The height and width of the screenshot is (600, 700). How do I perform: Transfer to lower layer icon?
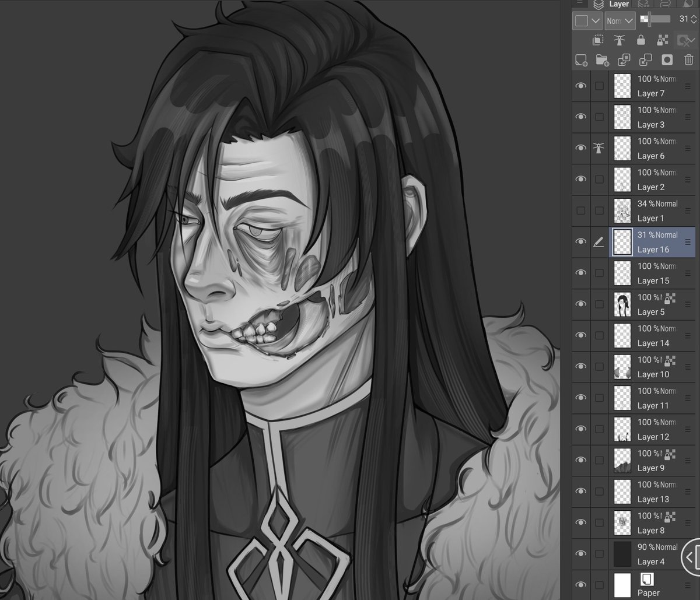click(x=624, y=60)
